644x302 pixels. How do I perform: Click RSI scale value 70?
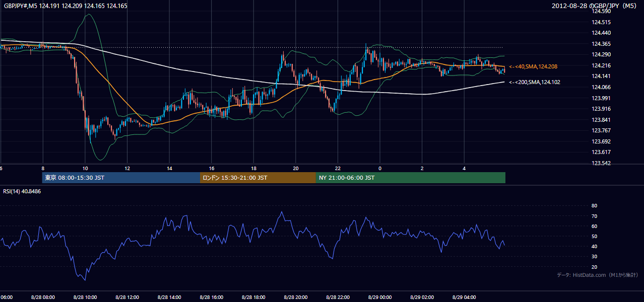pyautogui.click(x=594, y=216)
